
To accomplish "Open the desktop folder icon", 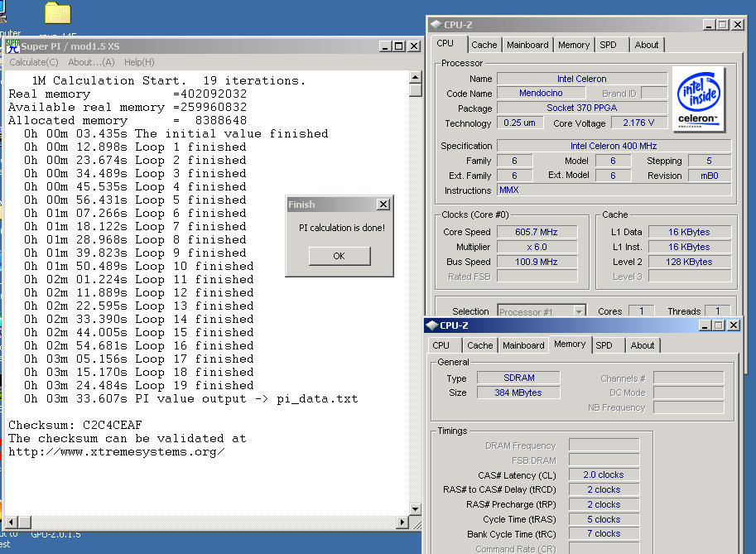I will 58,13.
